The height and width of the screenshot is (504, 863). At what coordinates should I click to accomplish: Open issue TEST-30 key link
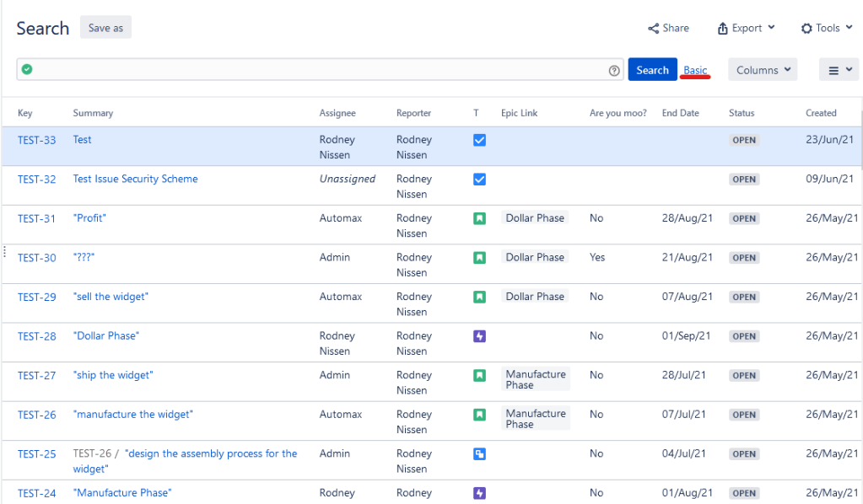(37, 258)
